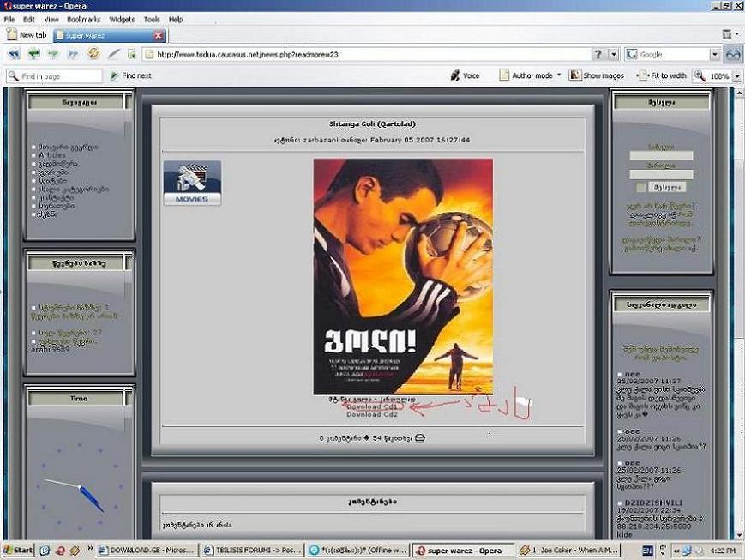Open the closed tabs trash can icon

pyautogui.click(x=726, y=34)
